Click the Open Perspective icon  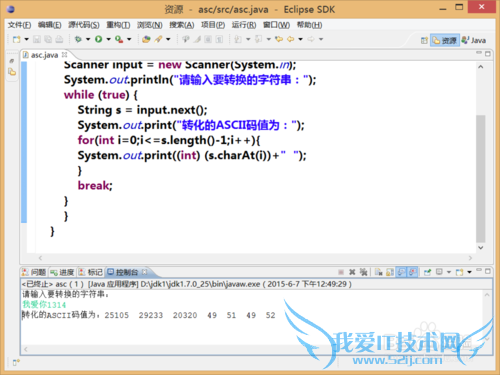coord(424,40)
